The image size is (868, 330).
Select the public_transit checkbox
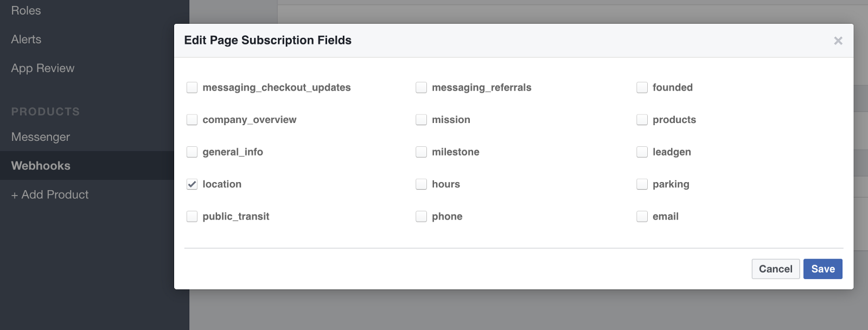click(192, 217)
